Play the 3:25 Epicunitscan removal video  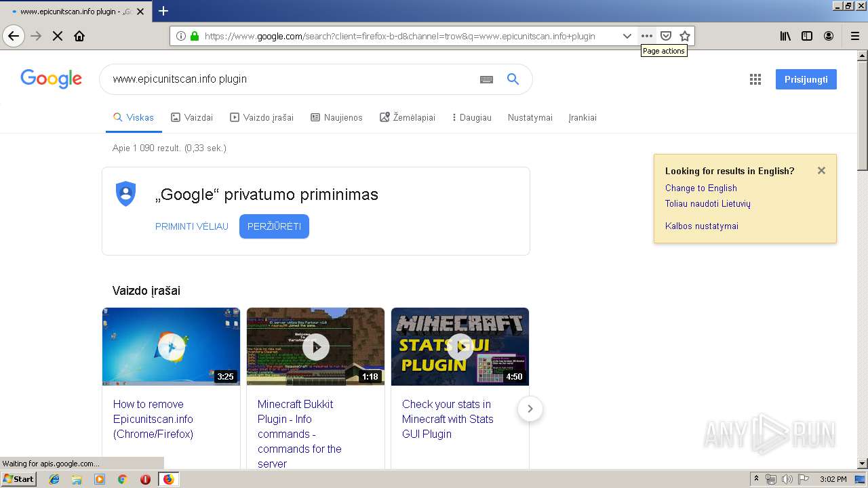point(171,346)
